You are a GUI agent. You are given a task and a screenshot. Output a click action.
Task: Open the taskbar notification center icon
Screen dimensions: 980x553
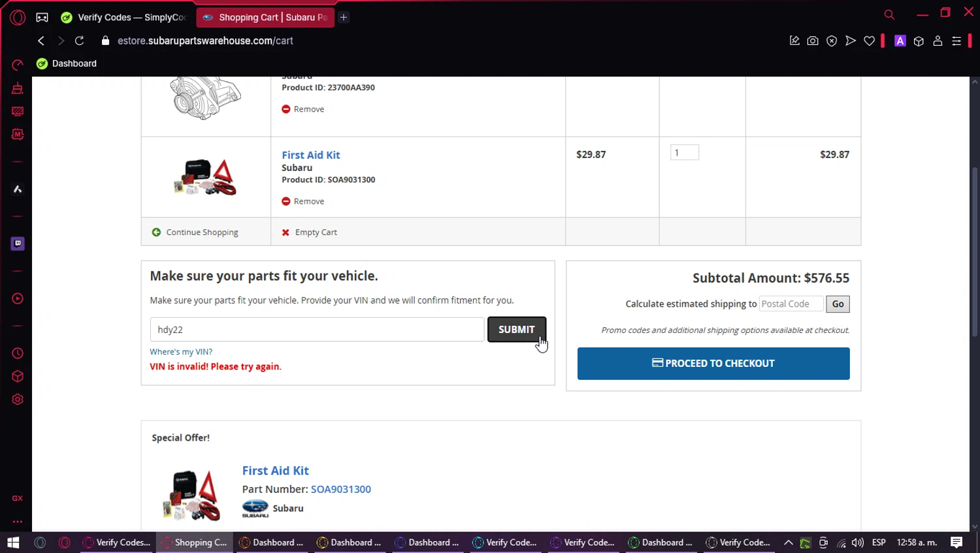(x=956, y=543)
